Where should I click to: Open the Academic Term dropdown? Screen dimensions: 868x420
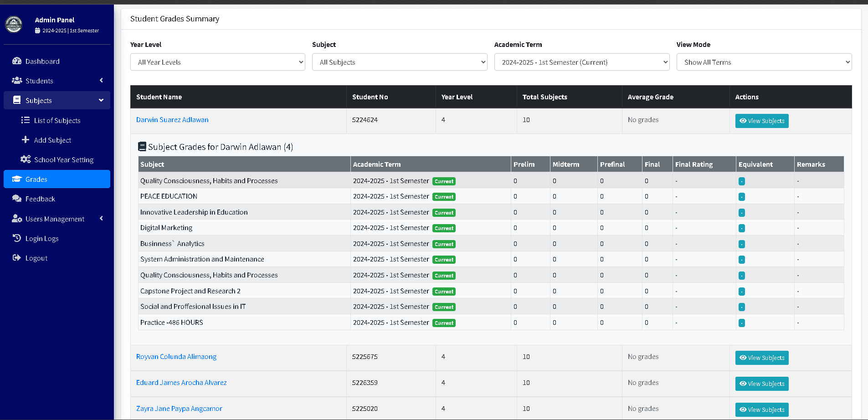pyautogui.click(x=582, y=62)
